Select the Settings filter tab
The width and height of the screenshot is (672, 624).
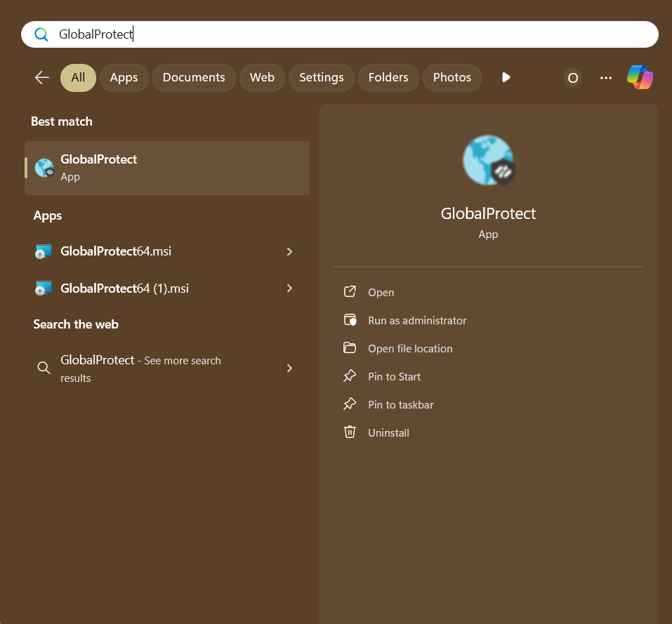click(321, 77)
